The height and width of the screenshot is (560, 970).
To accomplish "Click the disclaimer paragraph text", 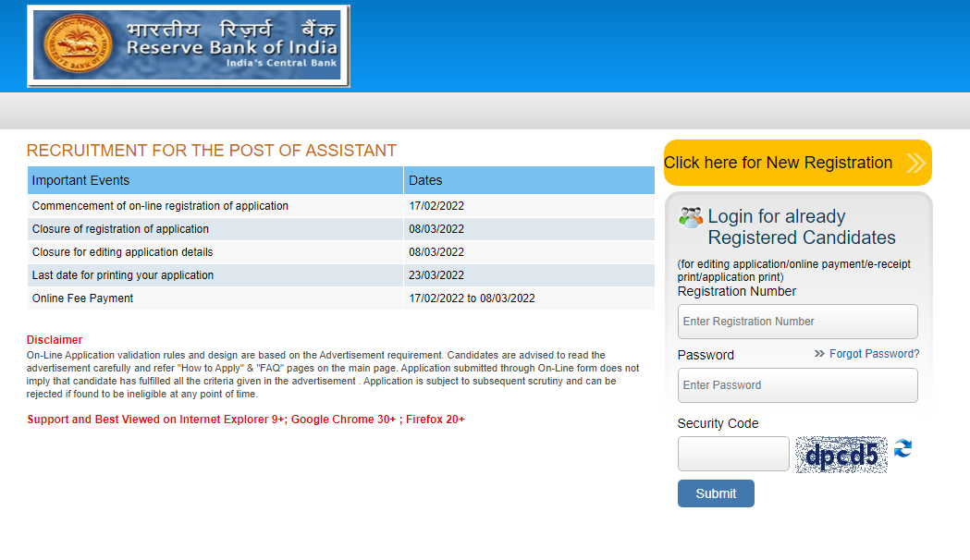I will (333, 374).
